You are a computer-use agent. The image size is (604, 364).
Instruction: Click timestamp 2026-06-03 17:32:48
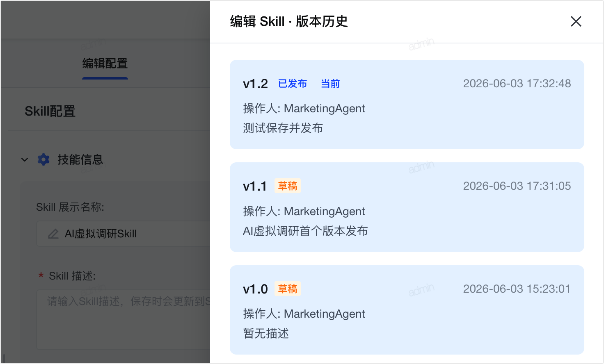pyautogui.click(x=517, y=84)
